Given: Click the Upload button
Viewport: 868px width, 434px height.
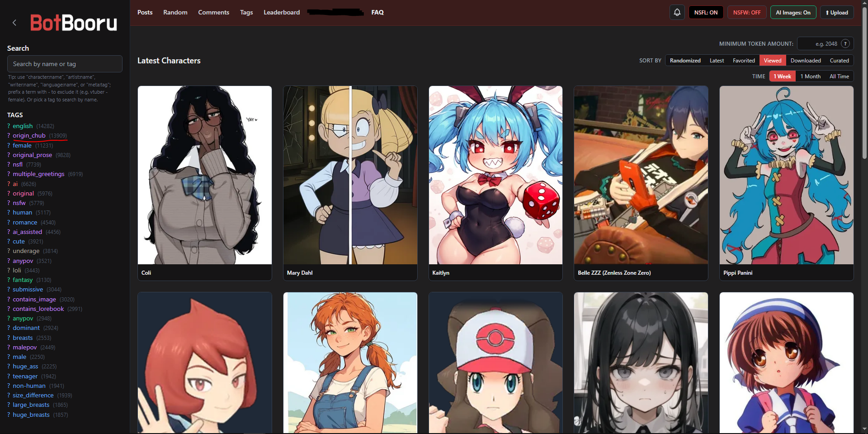Looking at the screenshot, I should 837,13.
